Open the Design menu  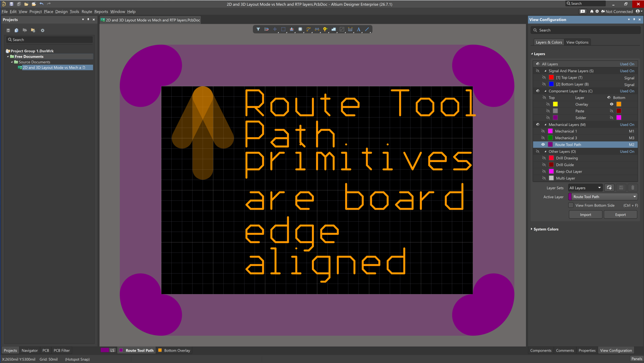61,11
